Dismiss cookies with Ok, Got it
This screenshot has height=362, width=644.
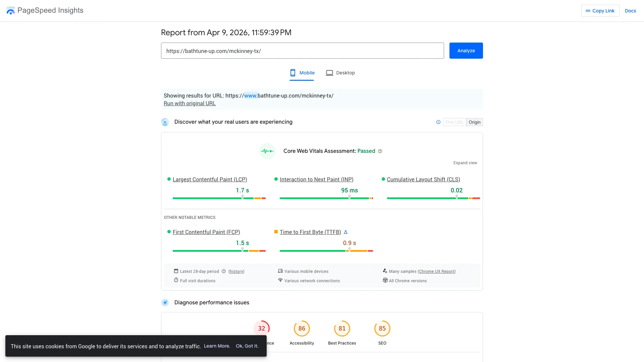tap(247, 346)
